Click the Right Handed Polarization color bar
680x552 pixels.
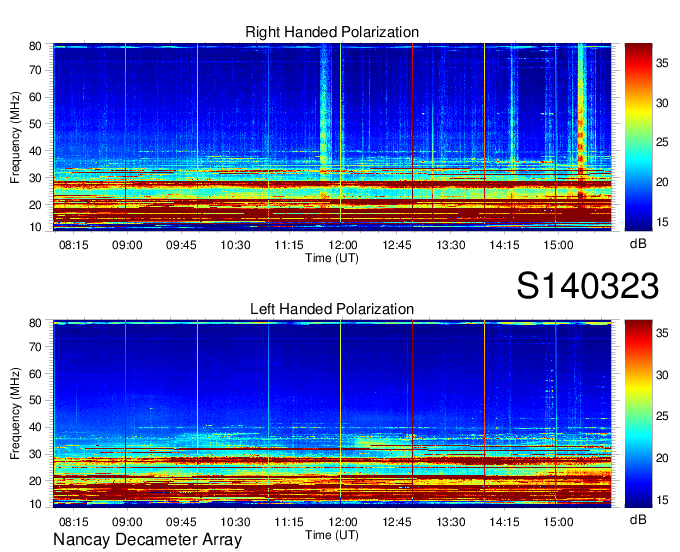[638, 137]
